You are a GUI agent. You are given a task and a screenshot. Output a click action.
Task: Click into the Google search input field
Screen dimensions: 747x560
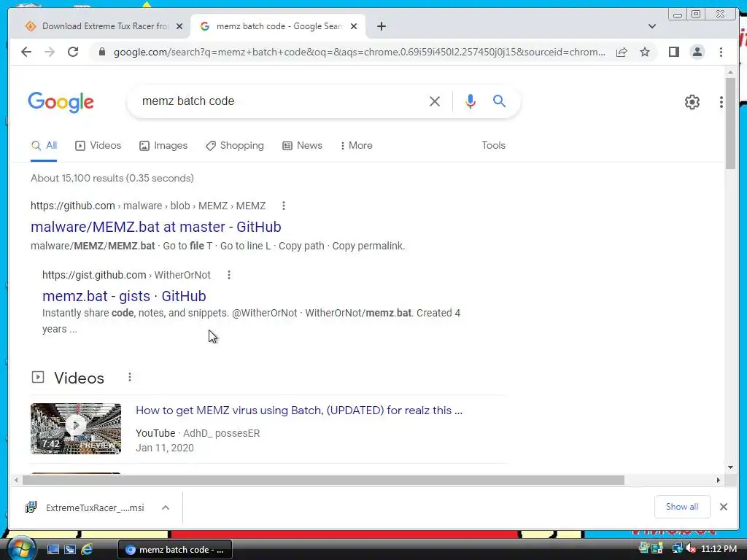point(281,101)
